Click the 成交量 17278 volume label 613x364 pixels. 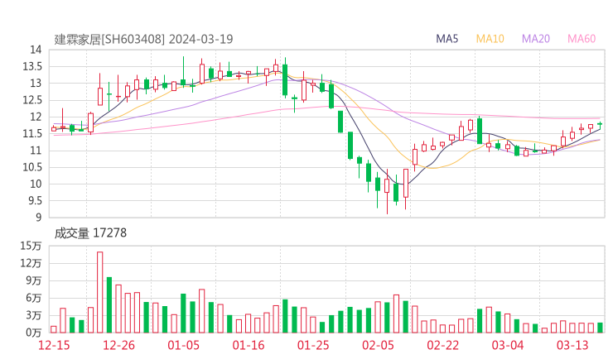(90, 233)
